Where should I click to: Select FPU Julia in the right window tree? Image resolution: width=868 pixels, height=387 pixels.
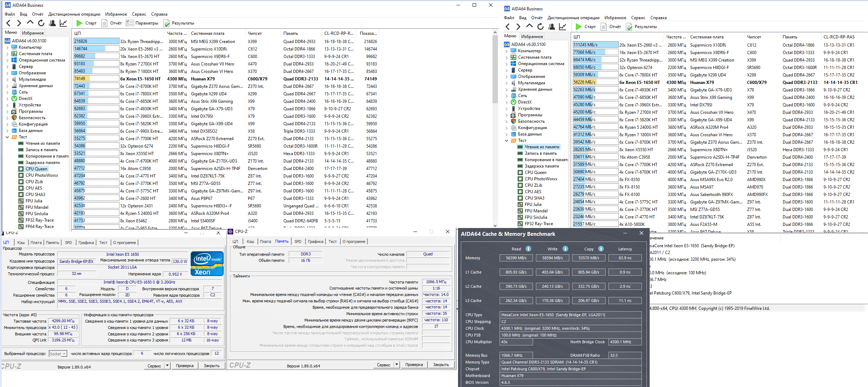[x=533, y=205]
